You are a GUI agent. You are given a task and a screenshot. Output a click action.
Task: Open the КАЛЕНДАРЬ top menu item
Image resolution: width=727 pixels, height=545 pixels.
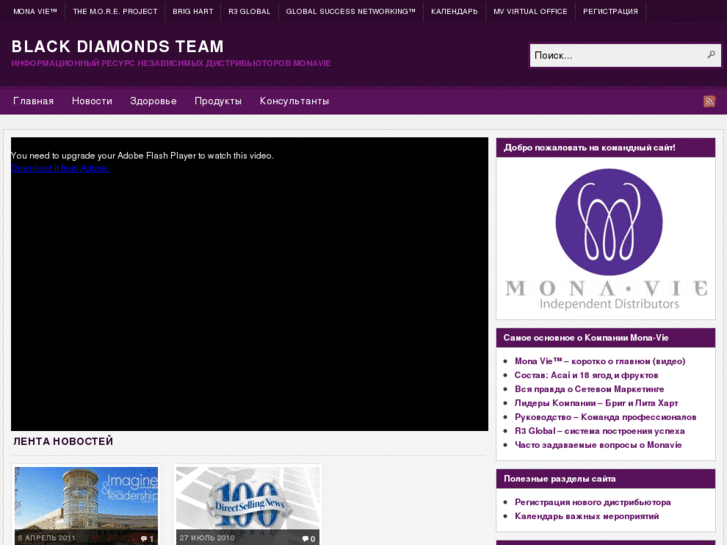pyautogui.click(x=454, y=11)
